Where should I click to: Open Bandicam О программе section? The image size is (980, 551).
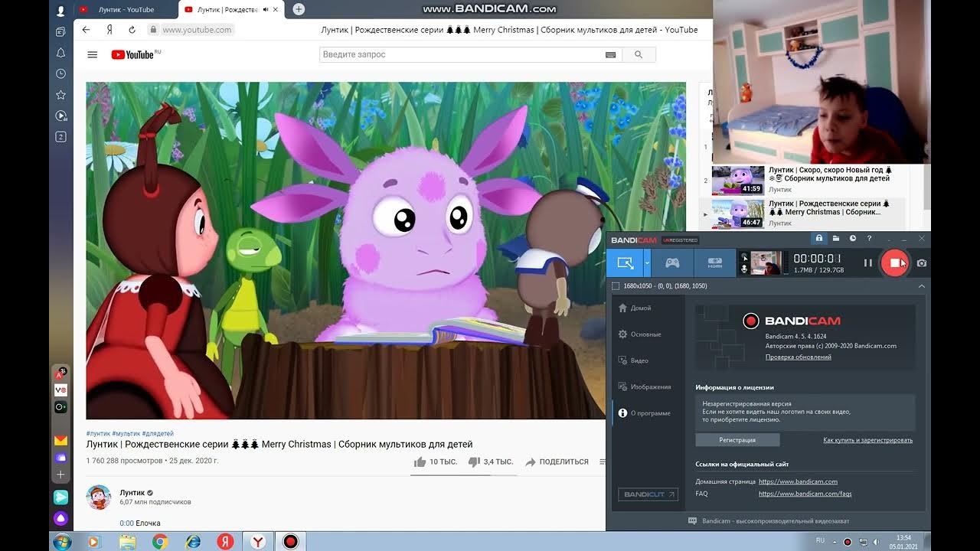click(x=645, y=413)
